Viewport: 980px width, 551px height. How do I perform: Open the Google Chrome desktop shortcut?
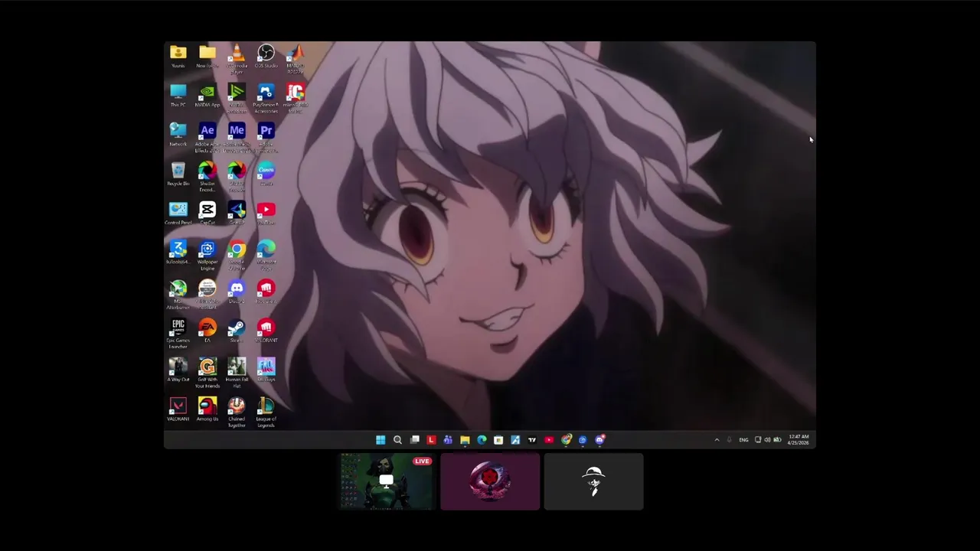pos(237,255)
